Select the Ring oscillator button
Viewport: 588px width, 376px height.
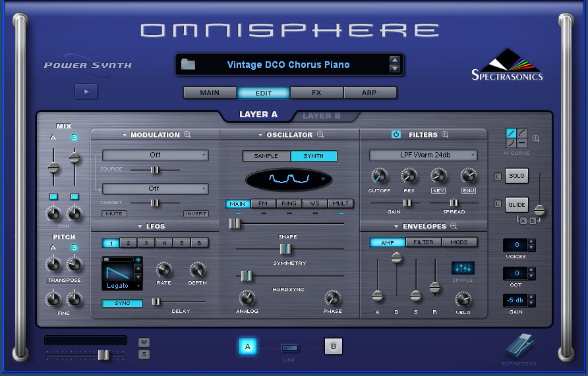pyautogui.click(x=289, y=203)
